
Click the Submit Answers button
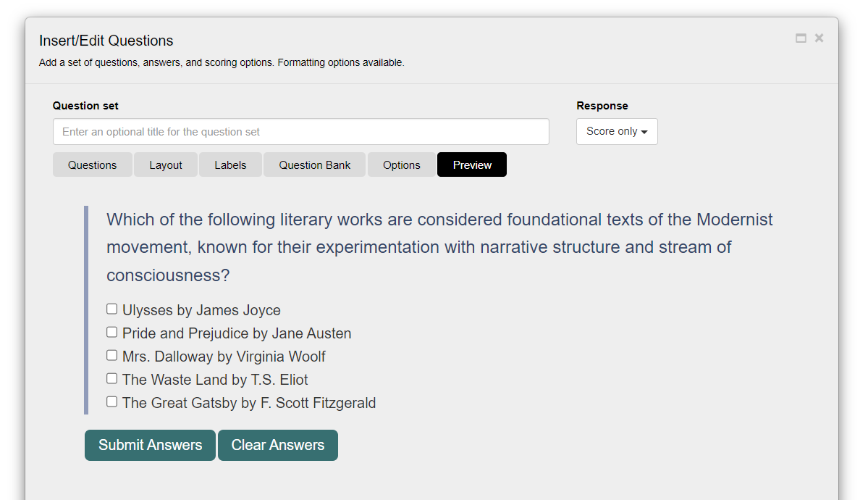(150, 445)
